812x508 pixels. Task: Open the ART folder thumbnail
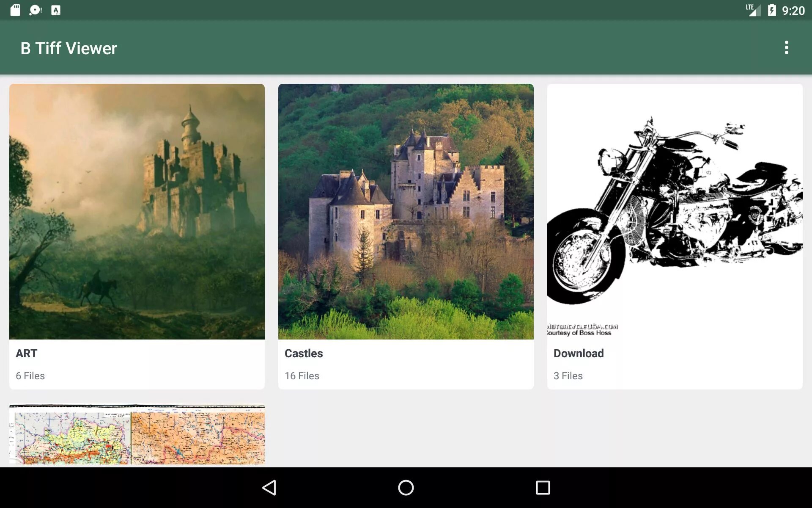click(137, 212)
